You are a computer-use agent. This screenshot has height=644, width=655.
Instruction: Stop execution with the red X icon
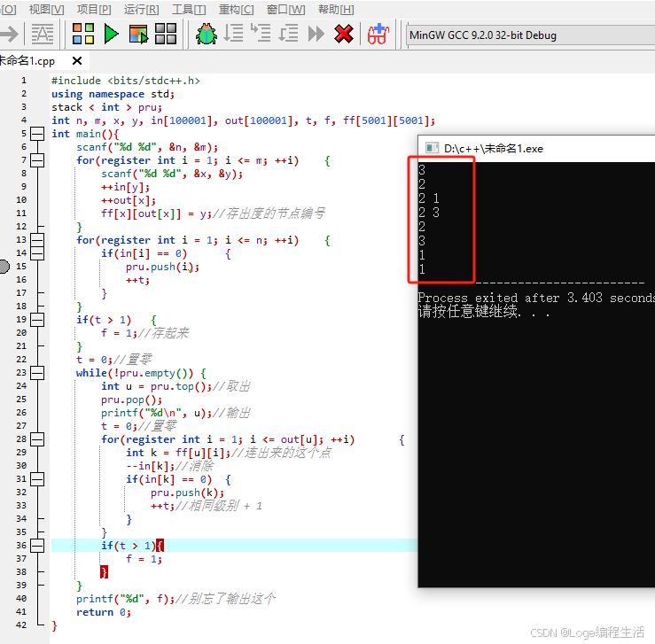coord(344,34)
